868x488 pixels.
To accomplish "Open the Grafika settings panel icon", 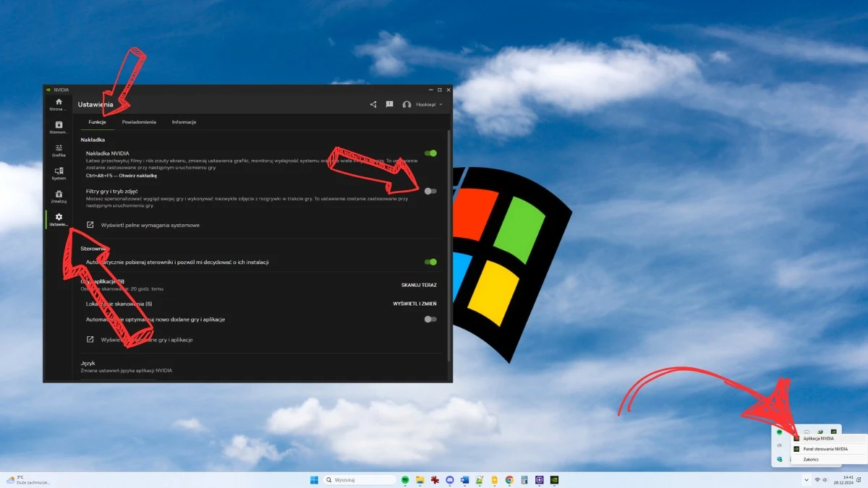I will point(58,149).
